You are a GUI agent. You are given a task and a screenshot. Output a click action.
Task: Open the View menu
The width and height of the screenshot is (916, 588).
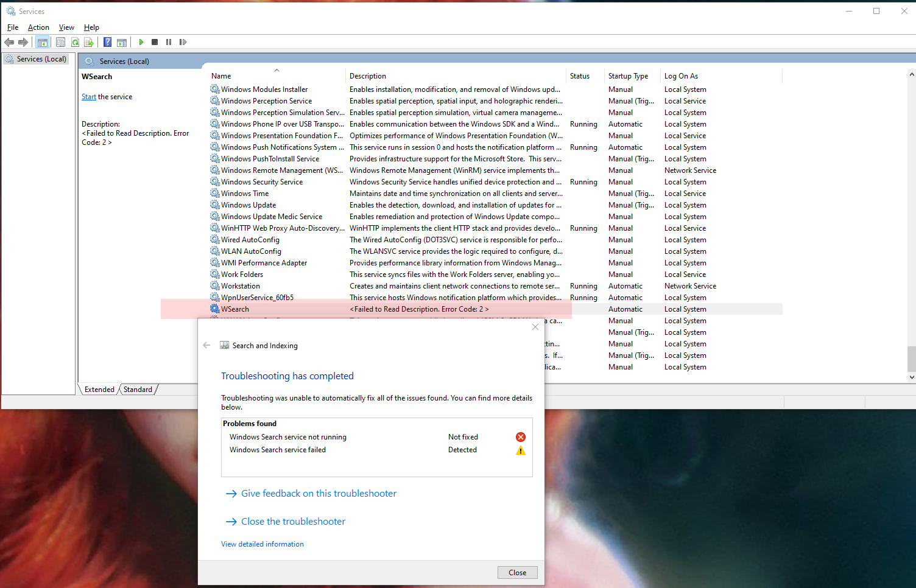pos(66,27)
